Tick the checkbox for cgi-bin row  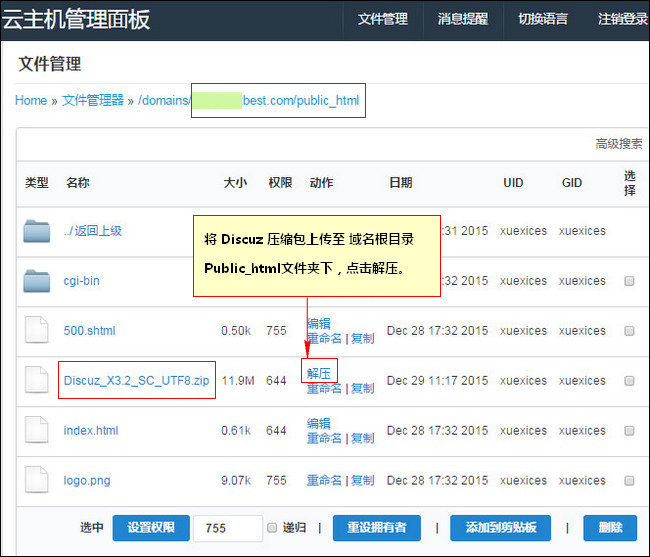tap(629, 281)
